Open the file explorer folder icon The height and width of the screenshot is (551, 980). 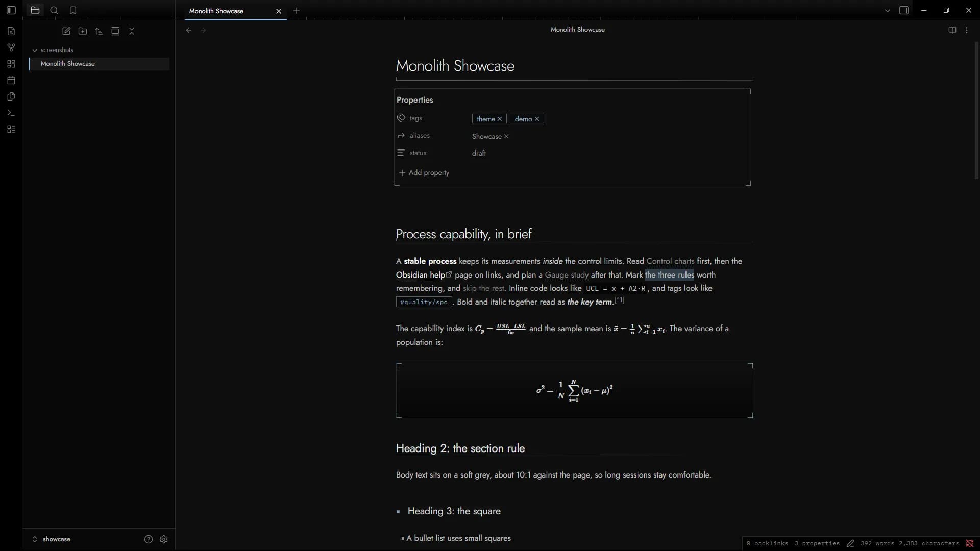(x=35, y=10)
